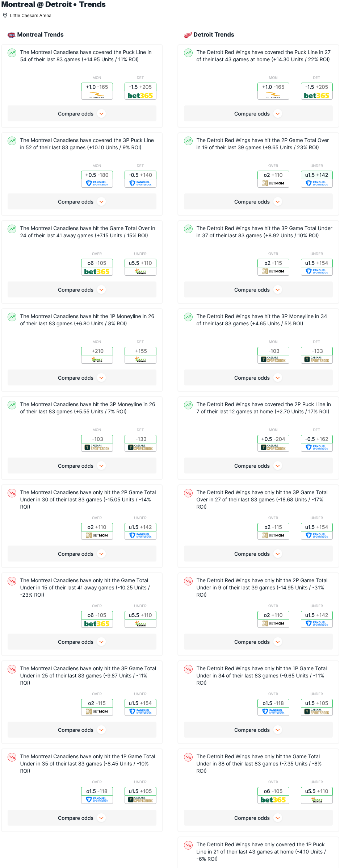Screen dimensions: 340x868
Task: Select Detroit -0.5 +162 2P puck line odds
Action: click(x=316, y=439)
